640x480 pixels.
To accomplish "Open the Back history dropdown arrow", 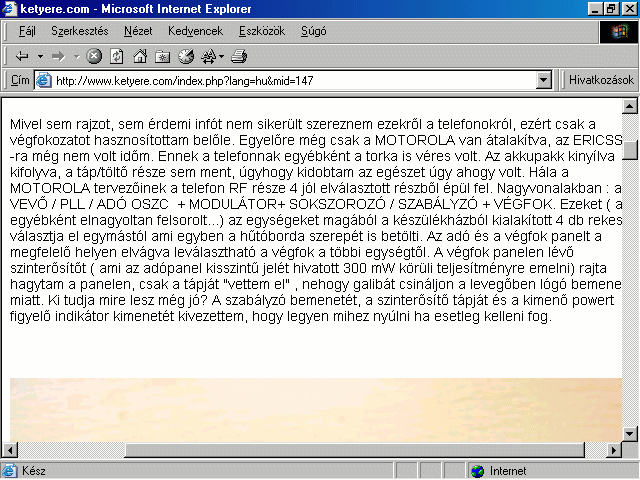I will pyautogui.click(x=40, y=56).
